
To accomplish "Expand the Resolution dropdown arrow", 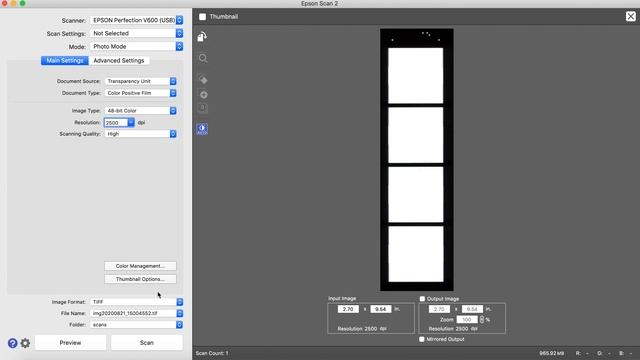I will pyautogui.click(x=131, y=122).
